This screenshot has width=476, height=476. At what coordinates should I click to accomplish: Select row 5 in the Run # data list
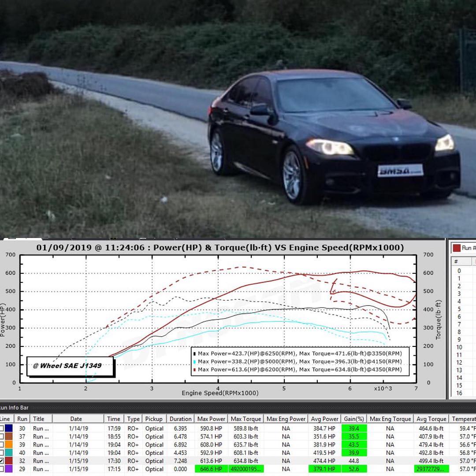459,309
